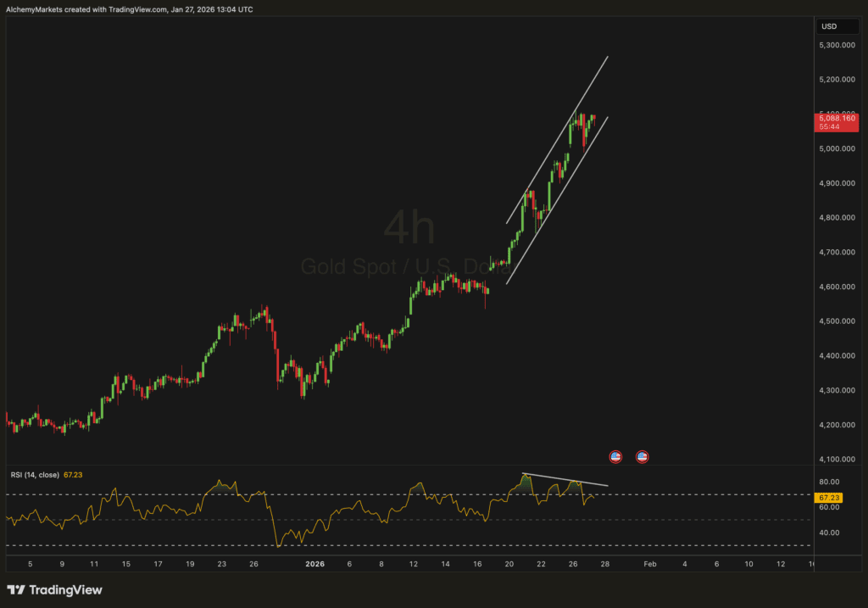Click the 4h timeframe watermark
This screenshot has width=868, height=608.
[409, 227]
